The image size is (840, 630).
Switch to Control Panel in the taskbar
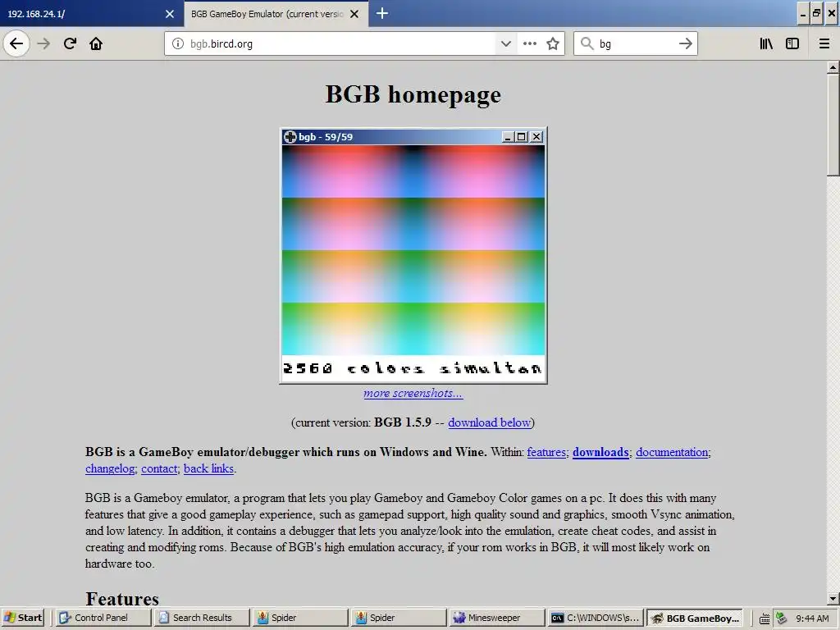104,618
